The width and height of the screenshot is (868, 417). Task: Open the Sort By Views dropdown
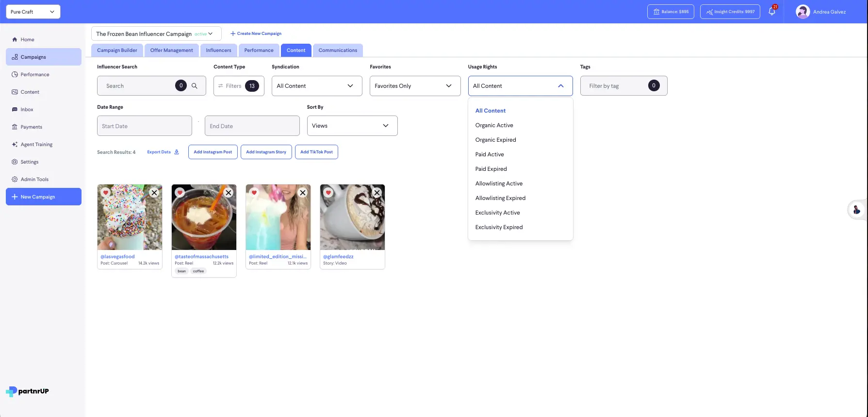pos(352,126)
